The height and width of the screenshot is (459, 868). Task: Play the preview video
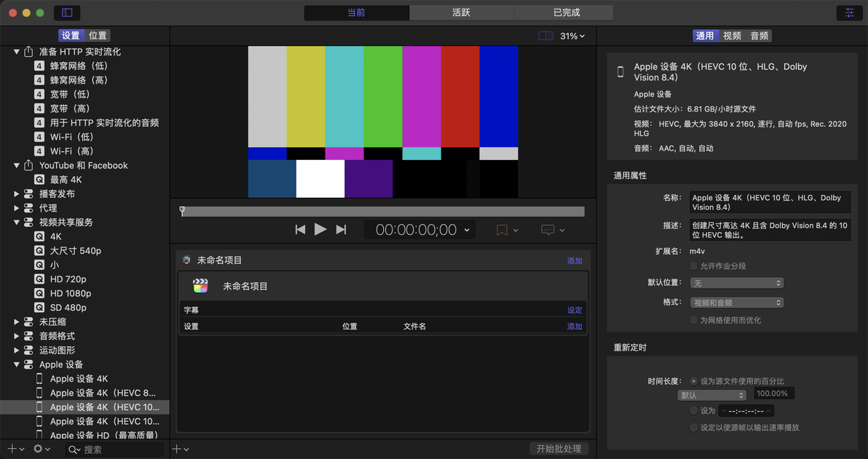click(x=320, y=229)
